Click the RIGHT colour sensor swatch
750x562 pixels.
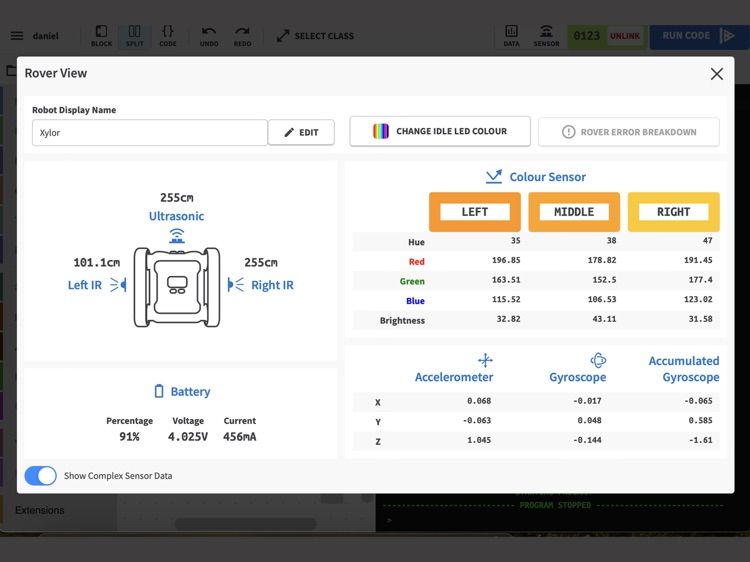673,212
